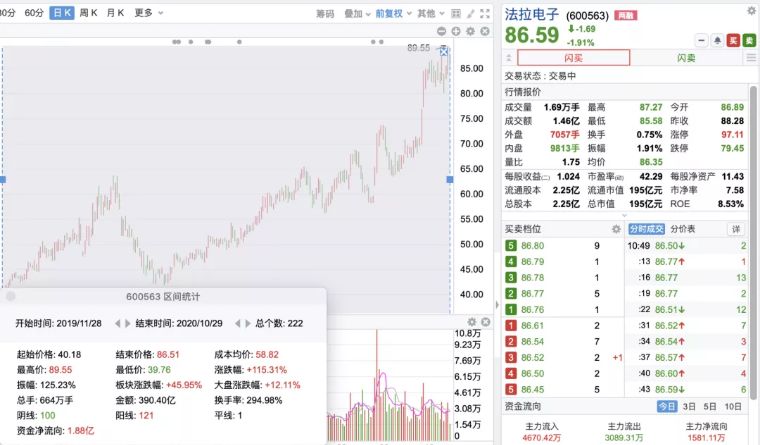Select 5日 capital flow period

[710, 406]
